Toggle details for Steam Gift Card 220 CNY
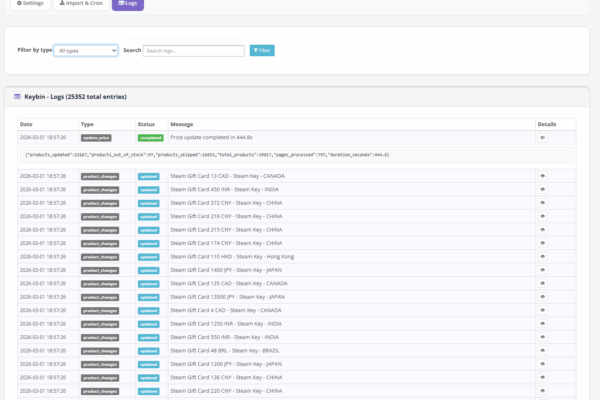The image size is (600, 400). tap(543, 391)
